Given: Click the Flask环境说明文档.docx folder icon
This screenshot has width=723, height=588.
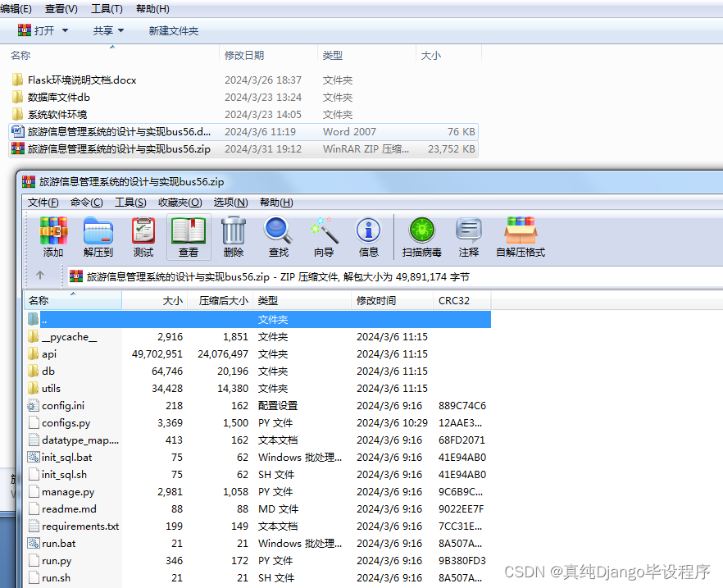Looking at the screenshot, I should [17, 80].
